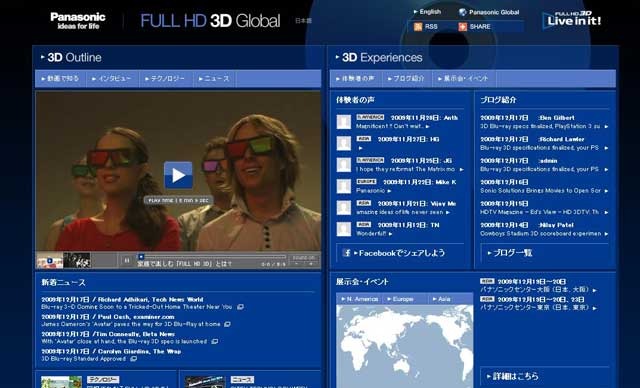Open Carolyn Giardina The Wrap article
Screen dimensions: 640x388
pos(111,352)
